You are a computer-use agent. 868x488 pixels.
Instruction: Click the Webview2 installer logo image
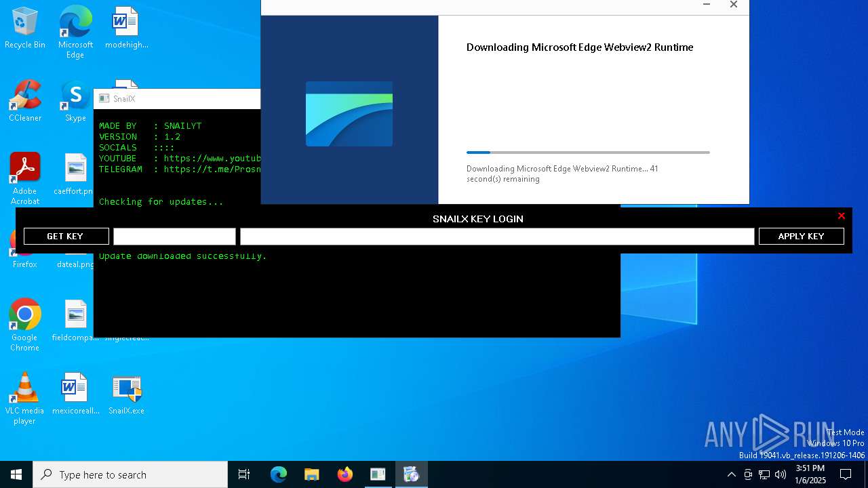349,114
